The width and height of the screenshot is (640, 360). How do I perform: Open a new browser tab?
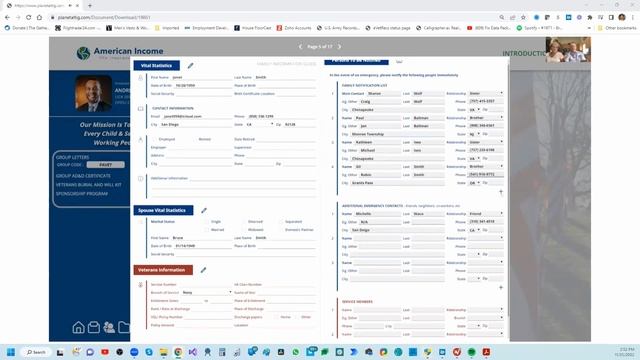90,6
